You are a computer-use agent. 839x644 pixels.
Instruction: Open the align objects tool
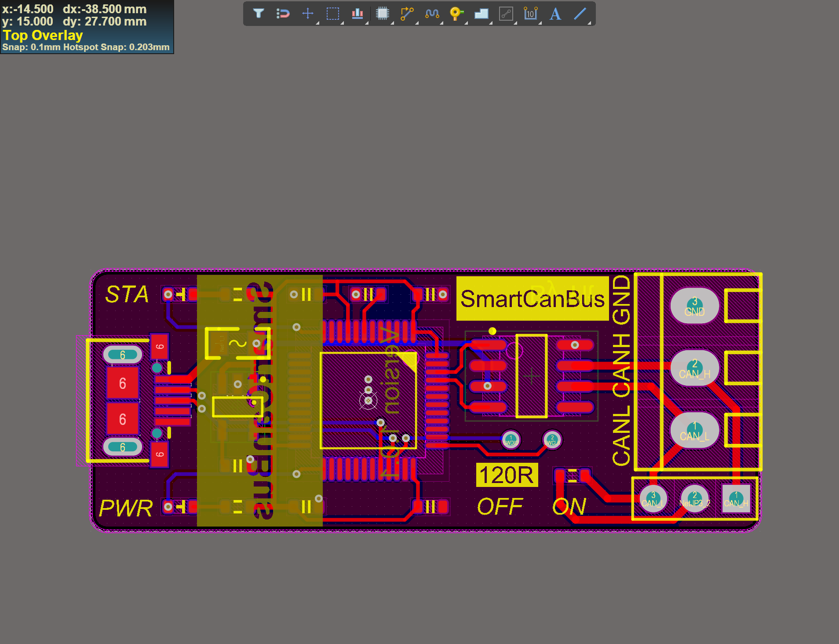point(357,14)
